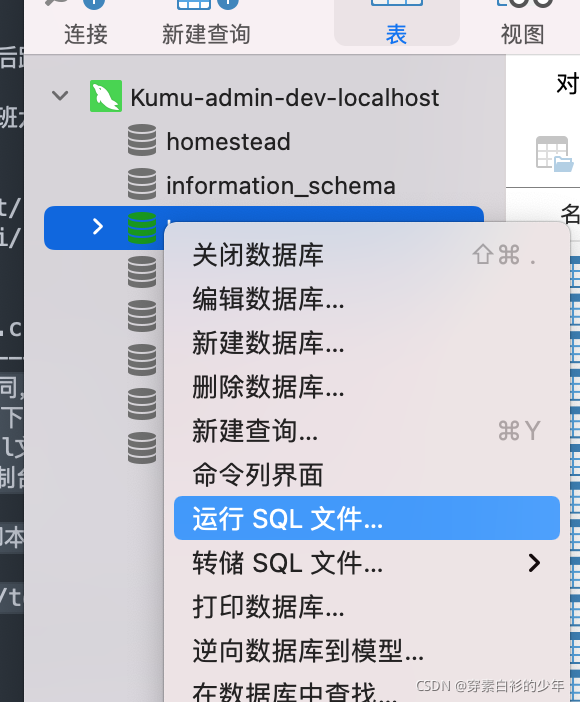Open 新建查询 from the toolbar
580x702 pixels.
[x=206, y=25]
